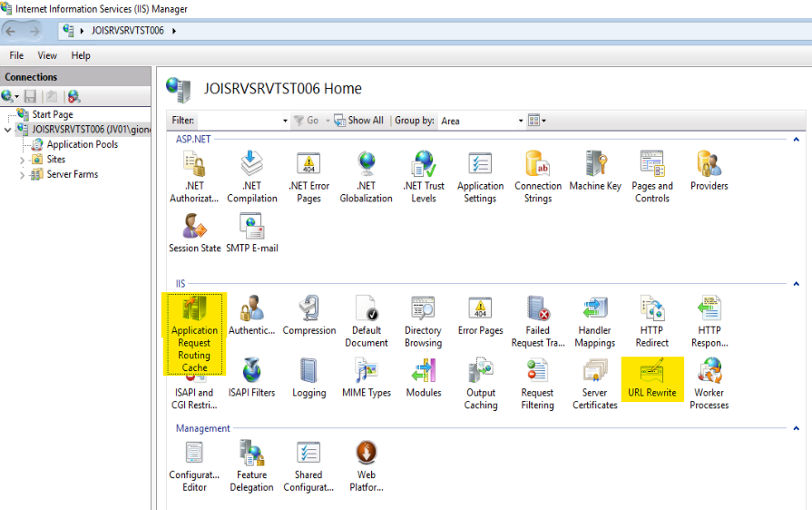This screenshot has width=812, height=510.
Task: Open SMTP E-mail settings
Action: pyautogui.click(x=252, y=233)
